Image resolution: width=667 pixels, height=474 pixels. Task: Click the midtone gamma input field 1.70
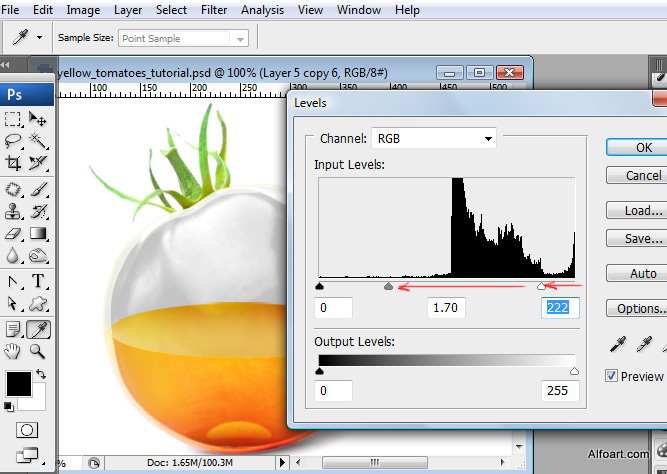pos(445,307)
